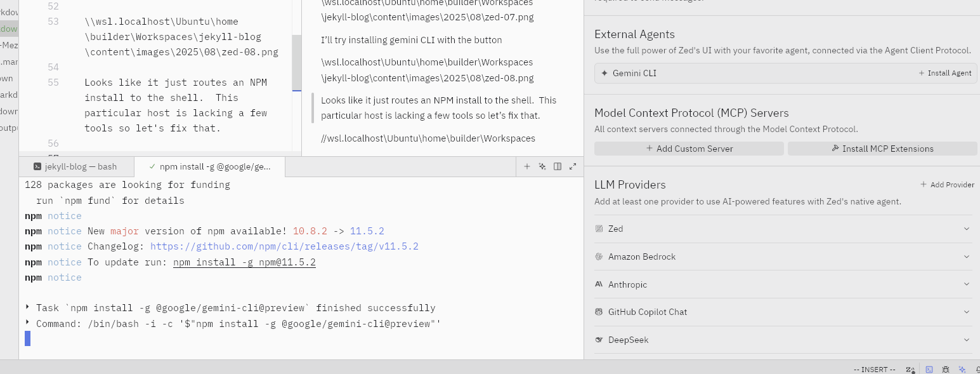Split the terminal pane with the split icon
The height and width of the screenshot is (374, 980).
coord(558,166)
